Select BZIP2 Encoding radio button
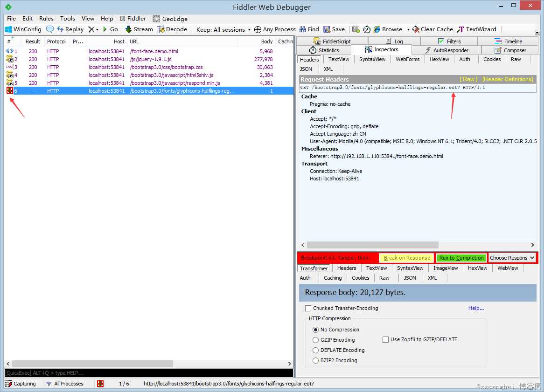This screenshot has height=392, width=544. pyautogui.click(x=315, y=360)
